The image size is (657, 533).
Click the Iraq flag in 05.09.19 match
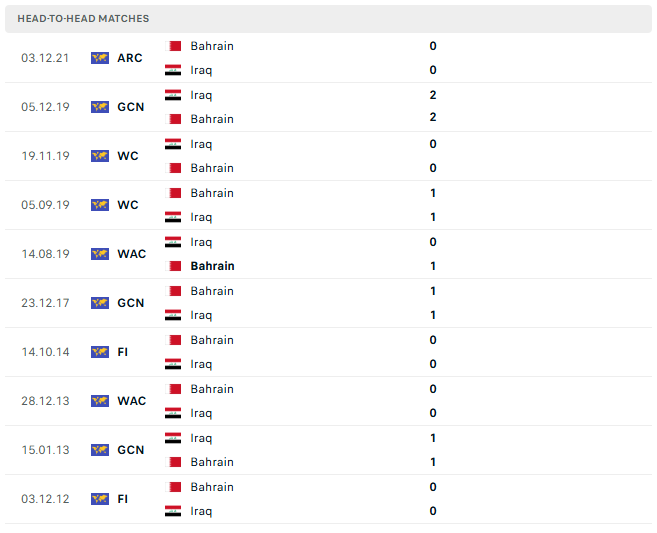point(173,217)
